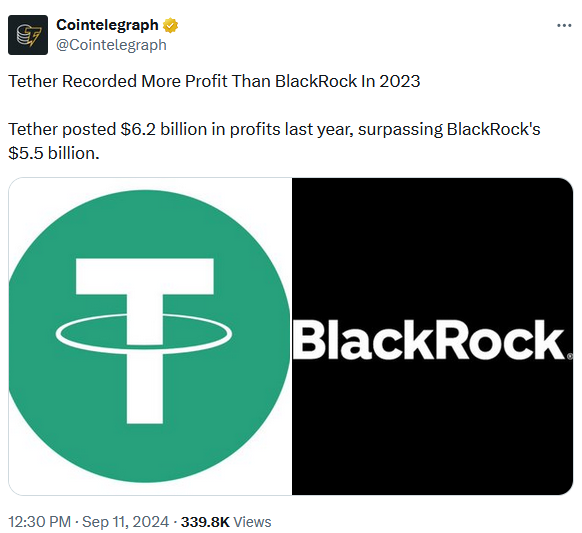Click the $6.2 billion profits sentence

coord(274,141)
